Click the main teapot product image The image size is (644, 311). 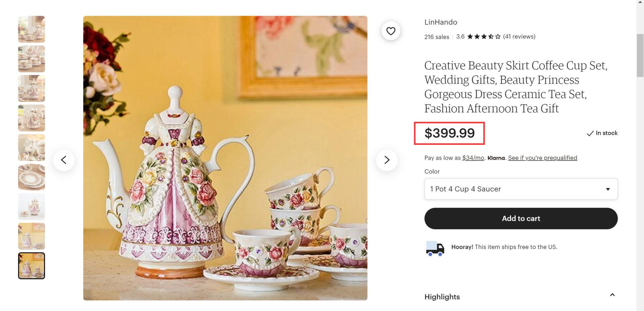(x=225, y=158)
